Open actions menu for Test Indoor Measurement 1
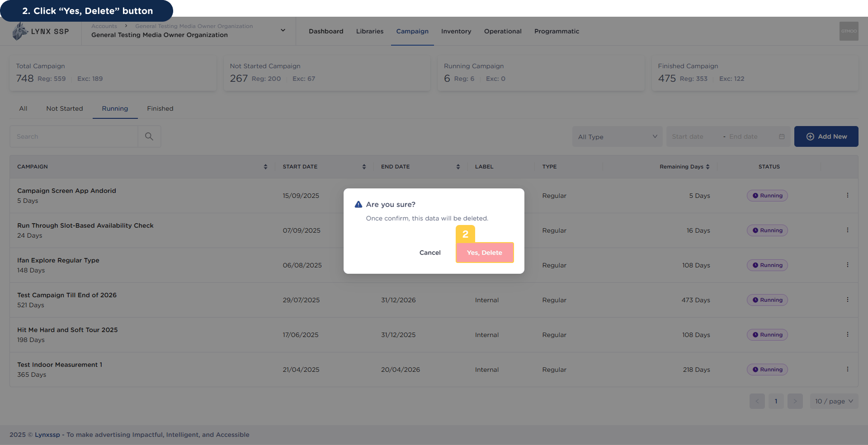This screenshot has height=445, width=868. (x=848, y=370)
